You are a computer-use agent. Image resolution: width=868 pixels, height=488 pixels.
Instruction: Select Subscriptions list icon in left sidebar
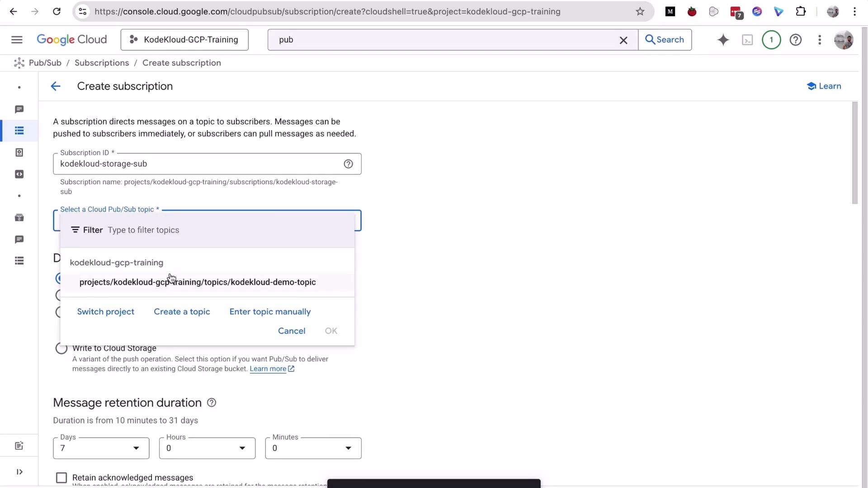pyautogui.click(x=19, y=131)
